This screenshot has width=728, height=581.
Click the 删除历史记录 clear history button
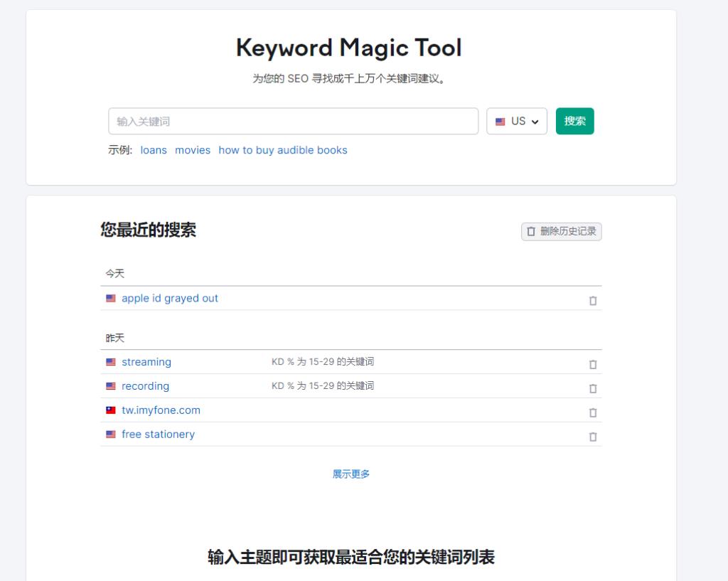[562, 231]
